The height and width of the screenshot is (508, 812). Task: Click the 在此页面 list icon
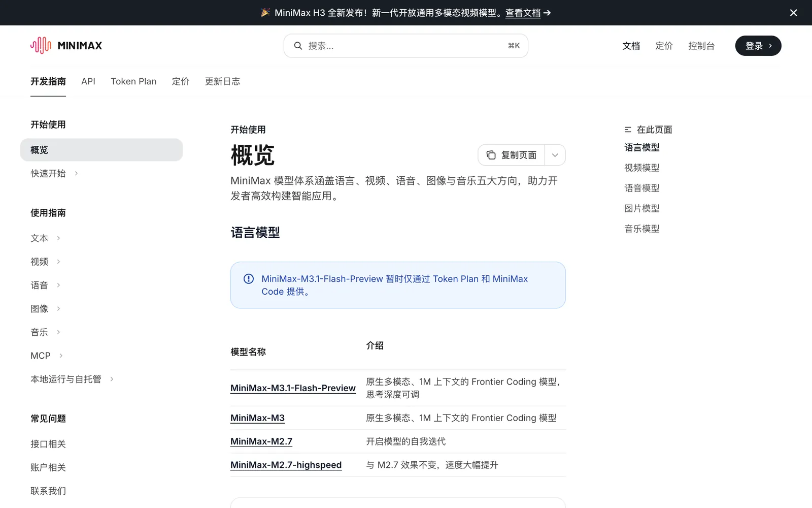tap(628, 130)
